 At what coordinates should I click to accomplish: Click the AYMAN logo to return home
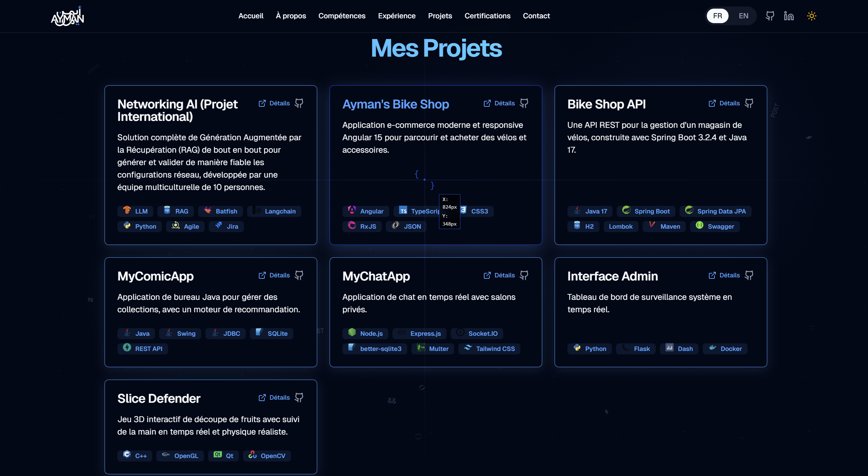click(68, 16)
